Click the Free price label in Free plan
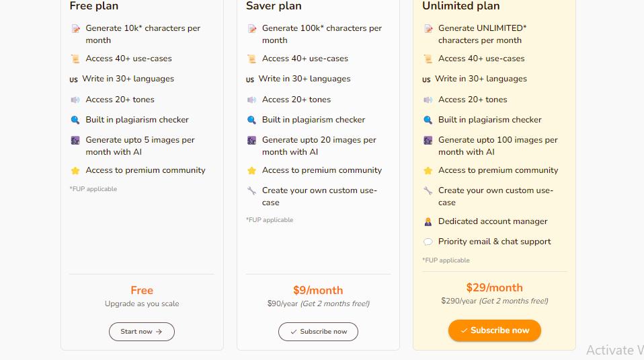Screen dimensions: 644x360 (142, 290)
